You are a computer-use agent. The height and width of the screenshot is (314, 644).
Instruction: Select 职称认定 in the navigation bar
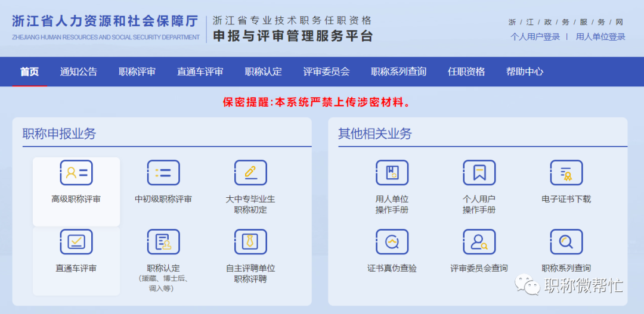(264, 71)
